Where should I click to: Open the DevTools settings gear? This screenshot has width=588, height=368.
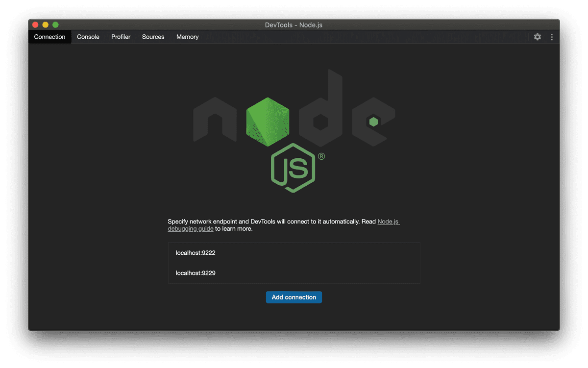538,37
